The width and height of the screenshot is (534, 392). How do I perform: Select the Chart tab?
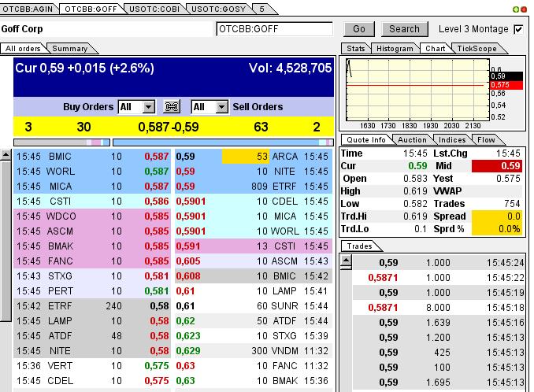tap(436, 49)
